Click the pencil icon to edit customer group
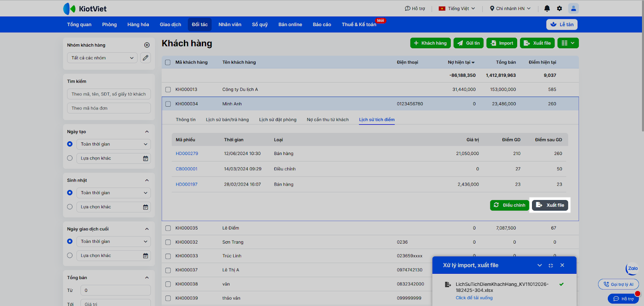The height and width of the screenshot is (306, 644). [146, 58]
